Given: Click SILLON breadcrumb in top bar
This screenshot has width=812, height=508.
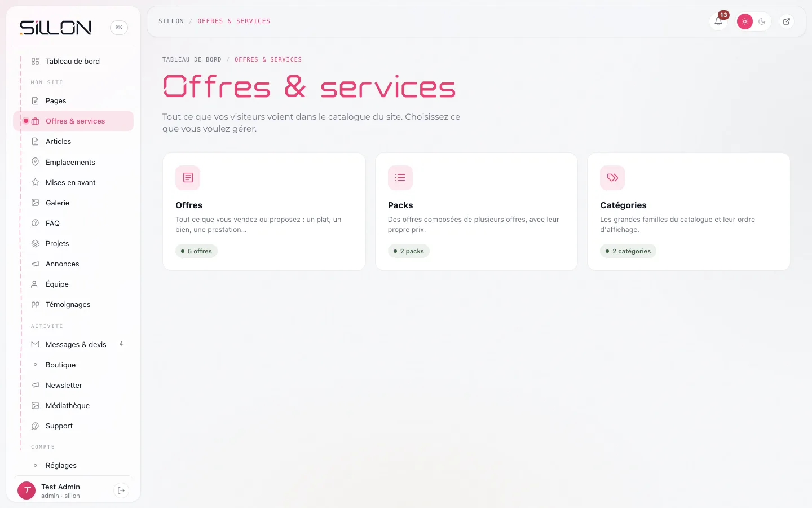Looking at the screenshot, I should [x=171, y=21].
